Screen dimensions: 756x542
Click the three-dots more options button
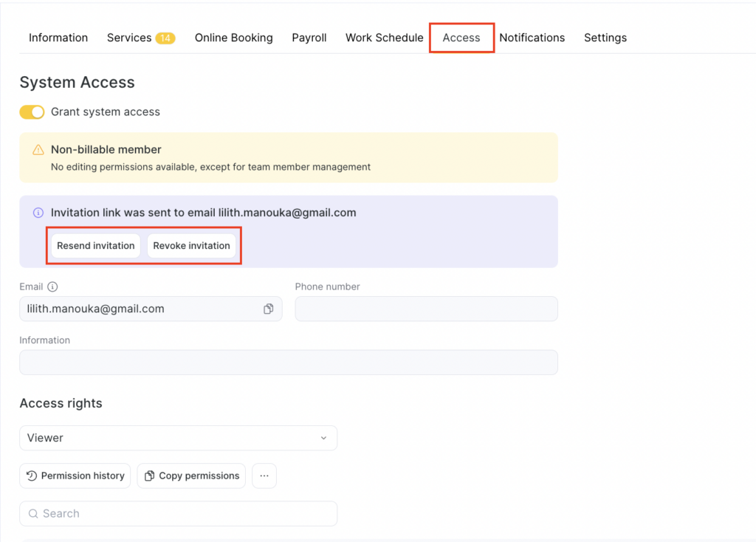(264, 476)
